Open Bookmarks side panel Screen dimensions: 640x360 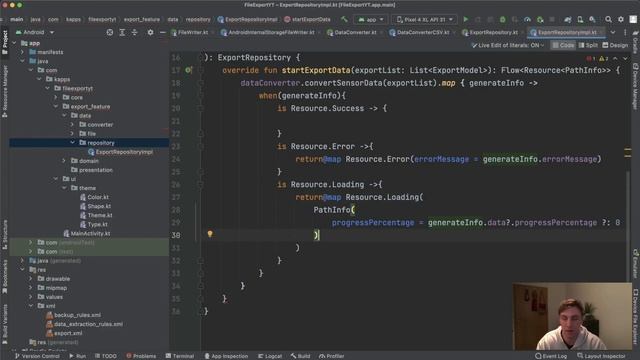[5, 276]
